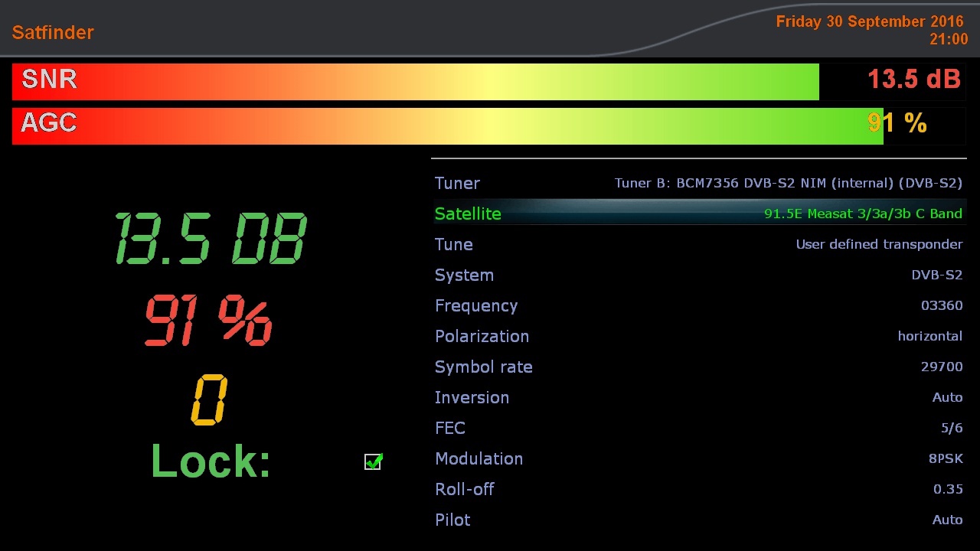
Task: Select the Polarization horizontal setting
Action: point(698,336)
